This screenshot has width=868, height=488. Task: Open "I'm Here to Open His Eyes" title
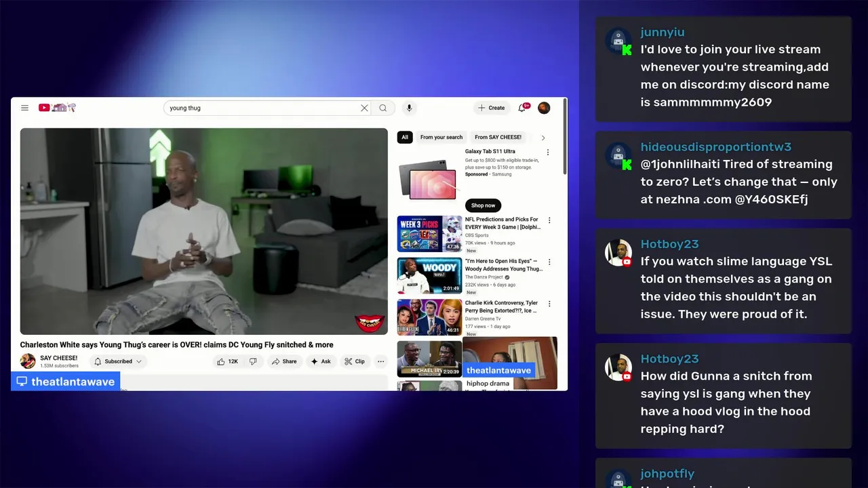click(x=503, y=265)
